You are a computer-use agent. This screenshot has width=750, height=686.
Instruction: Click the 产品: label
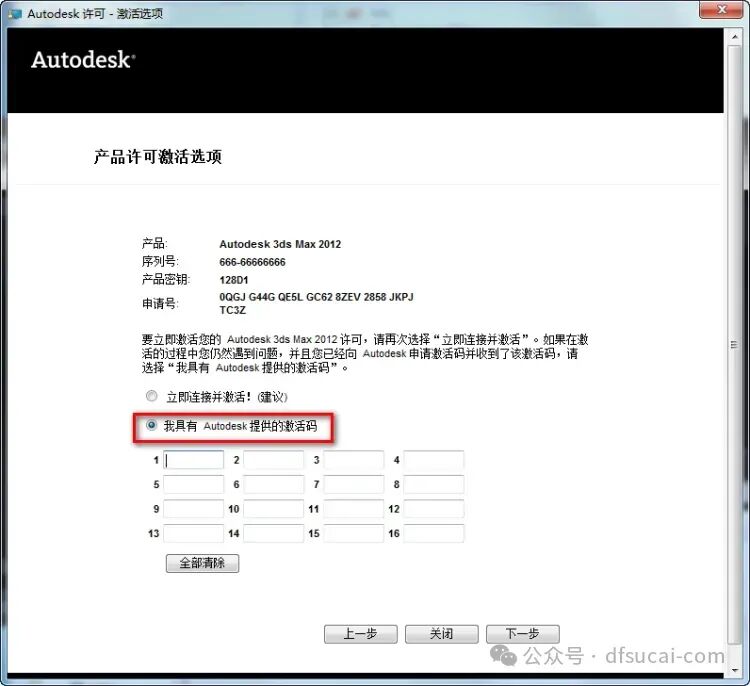(154, 243)
